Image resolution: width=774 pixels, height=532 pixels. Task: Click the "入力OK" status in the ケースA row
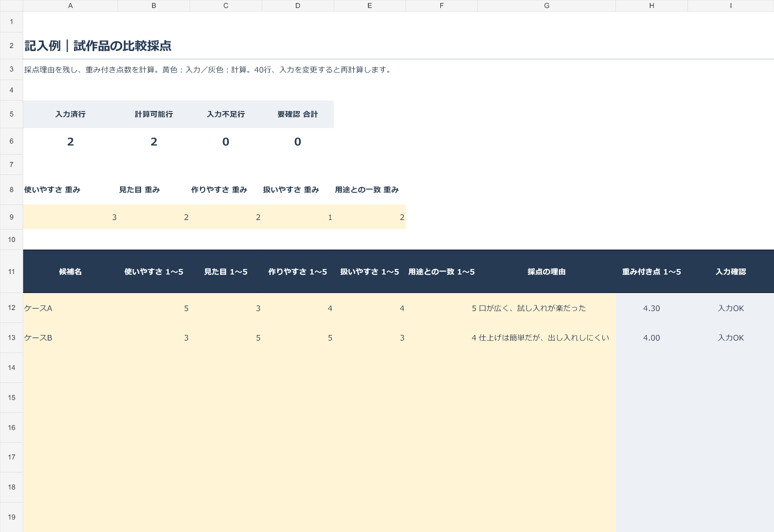click(x=731, y=308)
